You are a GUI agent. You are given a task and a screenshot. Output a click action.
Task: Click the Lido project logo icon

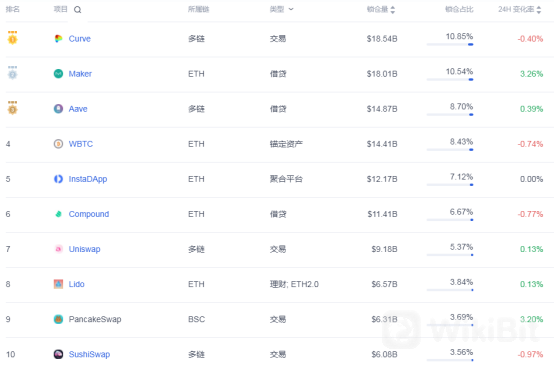58,284
